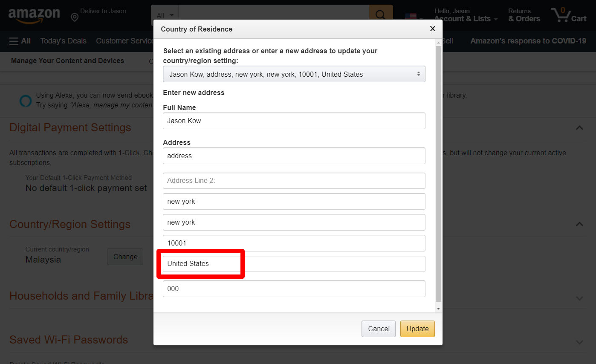Click the US flag language icon

pyautogui.click(x=411, y=17)
